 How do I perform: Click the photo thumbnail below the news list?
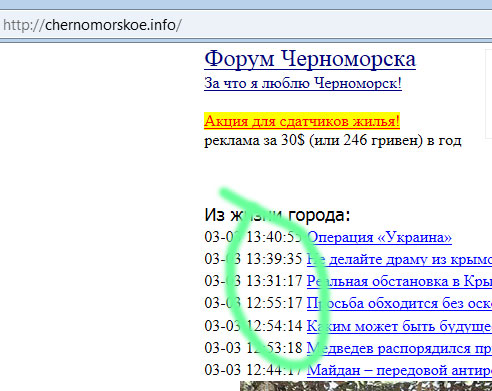[x=366, y=386]
